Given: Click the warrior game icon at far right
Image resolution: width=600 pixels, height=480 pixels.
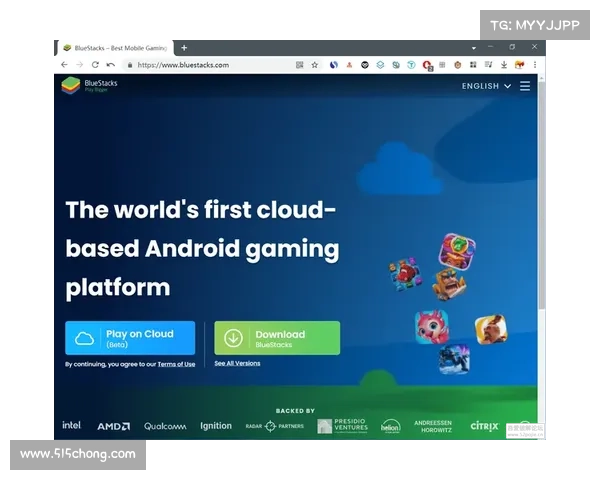Looking at the screenshot, I should click(491, 329).
